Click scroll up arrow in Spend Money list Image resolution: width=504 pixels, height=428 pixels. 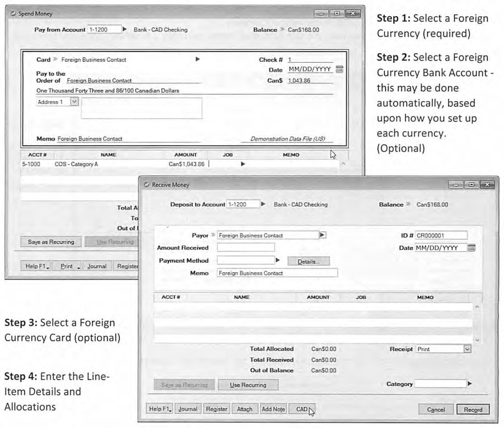click(343, 164)
